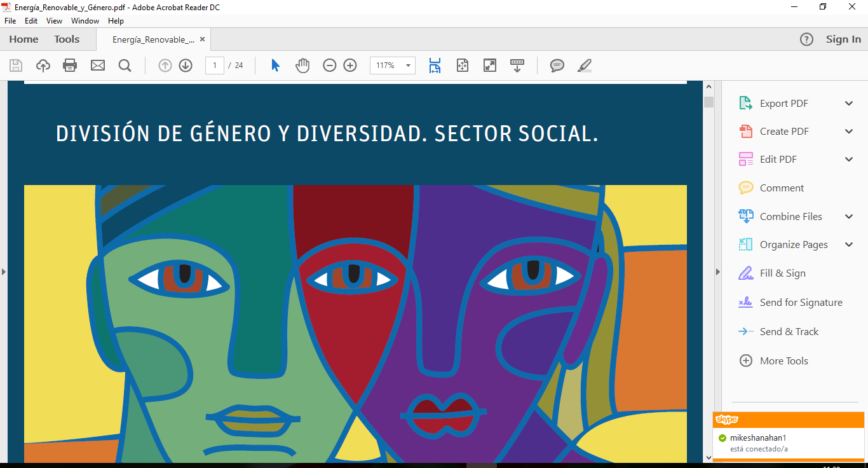Open the View menu
The width and height of the screenshot is (868, 468).
(x=54, y=21)
